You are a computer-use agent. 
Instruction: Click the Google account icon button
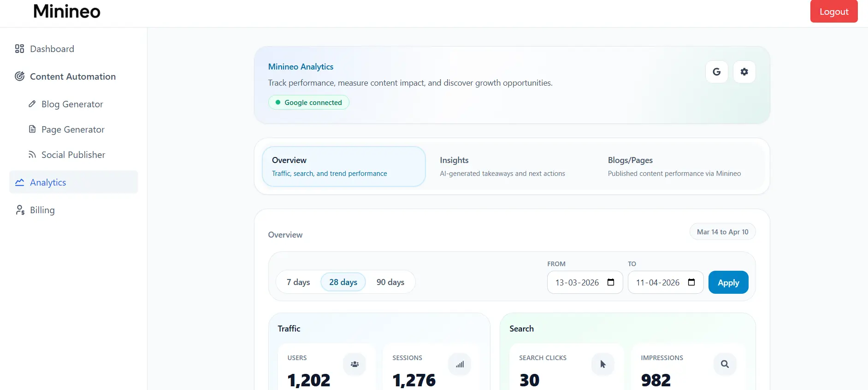[716, 72]
